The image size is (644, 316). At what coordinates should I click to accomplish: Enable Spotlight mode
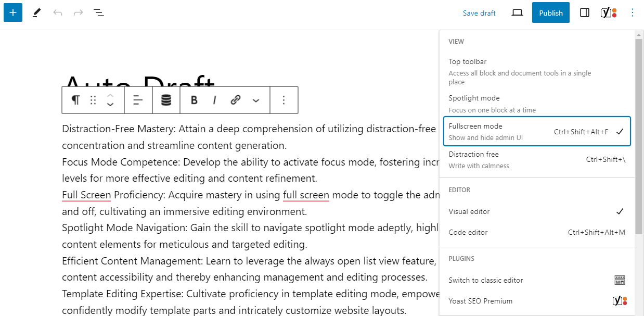(x=537, y=104)
